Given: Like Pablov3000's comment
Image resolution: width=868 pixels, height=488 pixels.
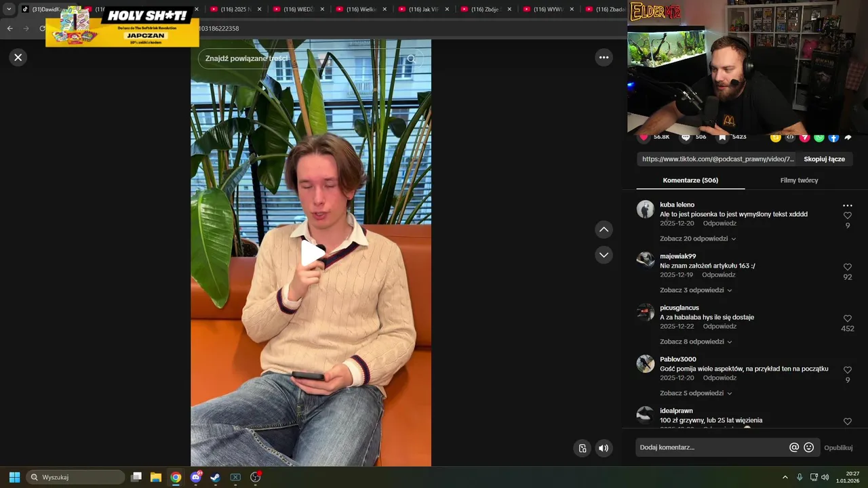Looking at the screenshot, I should pos(847,370).
